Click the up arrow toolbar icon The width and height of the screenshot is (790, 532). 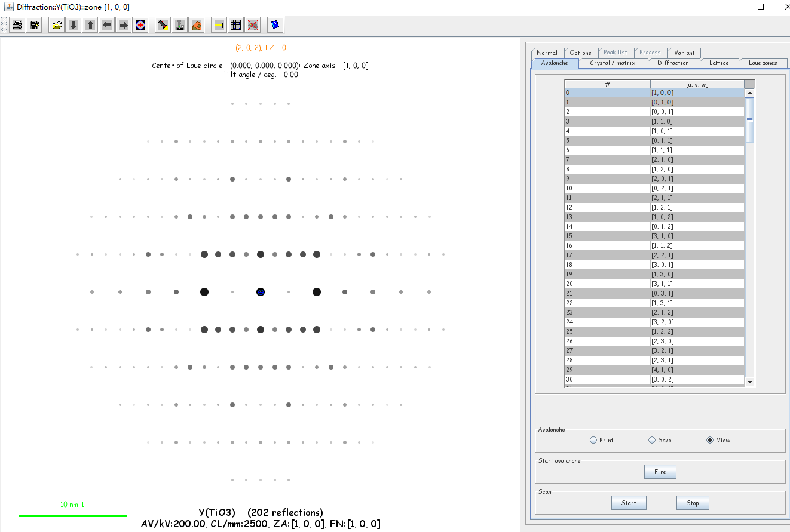pyautogui.click(x=90, y=25)
